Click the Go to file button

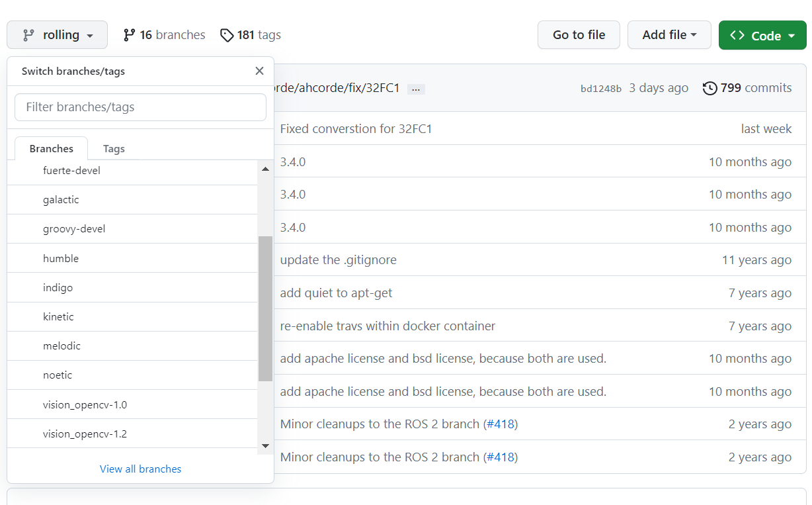(579, 35)
